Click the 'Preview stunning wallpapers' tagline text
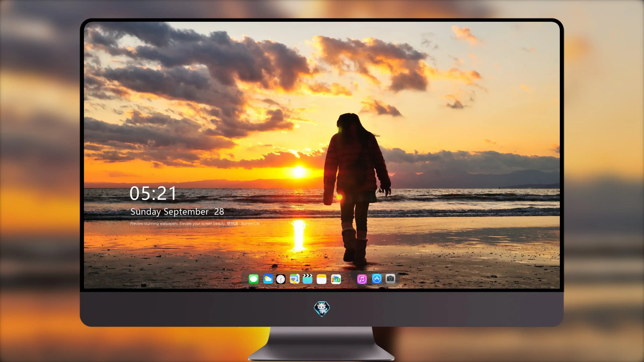644x362 pixels. [x=195, y=223]
